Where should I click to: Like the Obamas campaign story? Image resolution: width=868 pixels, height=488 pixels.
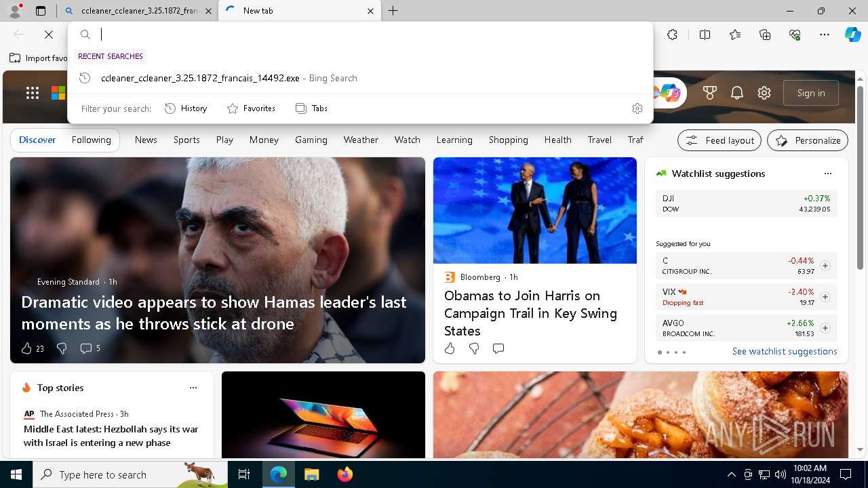click(x=450, y=348)
